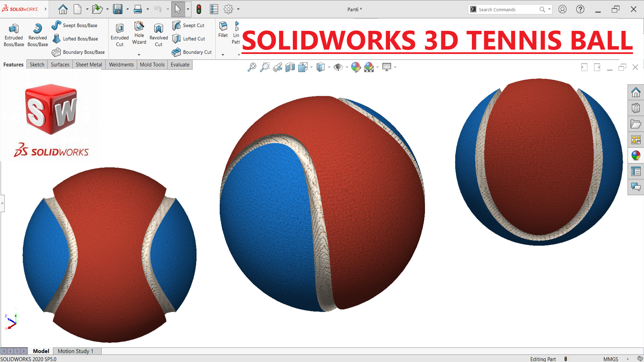Open the View Orientation dropdown arrow

pyautogui.click(x=311, y=67)
